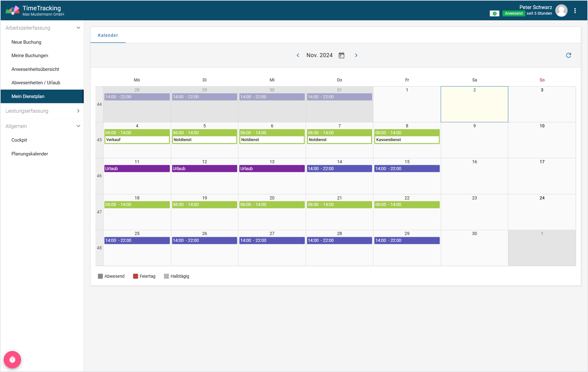
Task: Refresh the calendar view
Action: click(x=568, y=55)
